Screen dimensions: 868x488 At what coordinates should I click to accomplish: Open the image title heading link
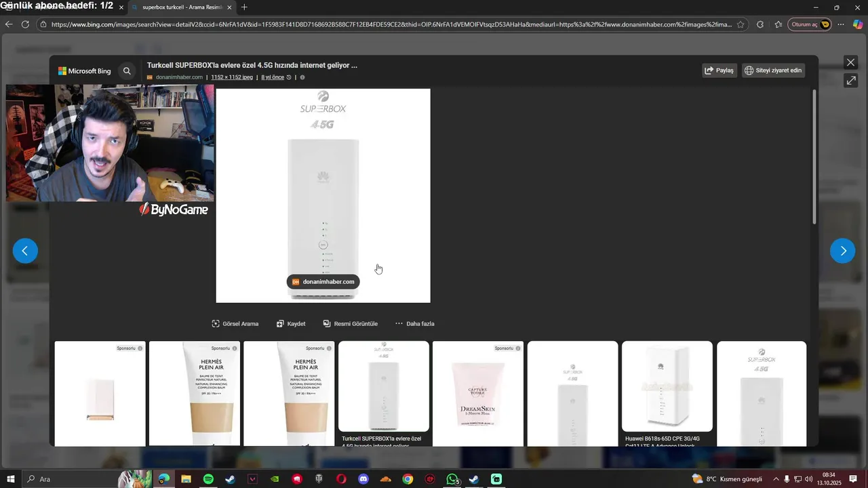click(252, 65)
